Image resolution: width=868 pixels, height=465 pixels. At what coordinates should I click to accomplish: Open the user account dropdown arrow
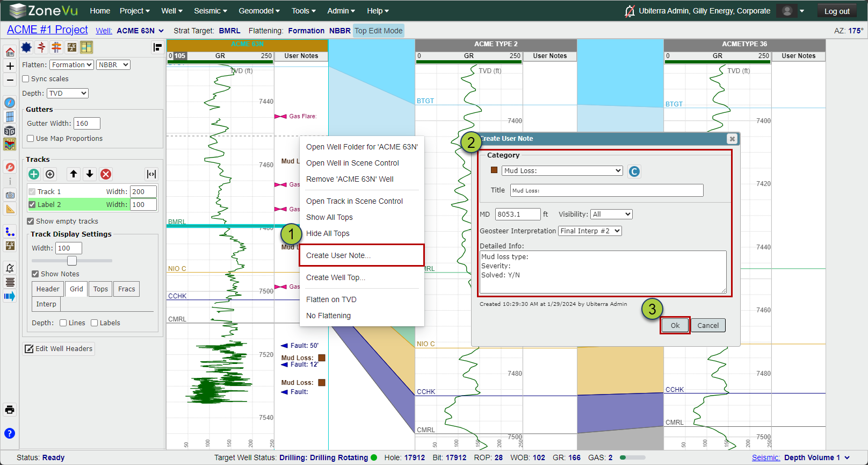(x=802, y=11)
